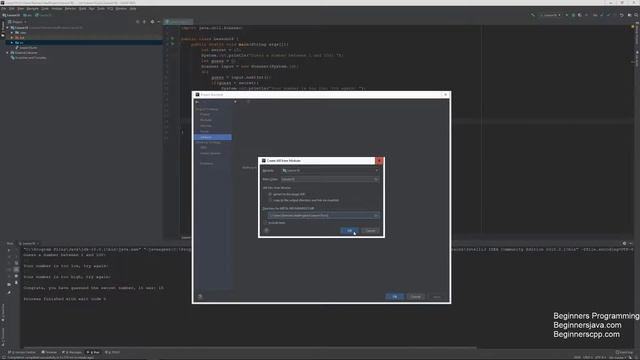The height and width of the screenshot is (360, 640).
Task: Open the Navigate menu
Action: point(33,9)
